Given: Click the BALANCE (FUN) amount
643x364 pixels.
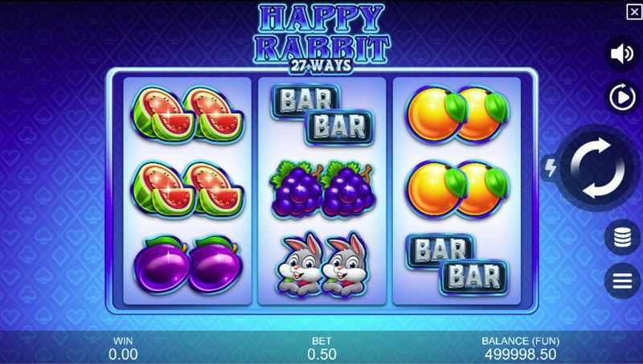Looking at the screenshot, I should click(x=520, y=354).
